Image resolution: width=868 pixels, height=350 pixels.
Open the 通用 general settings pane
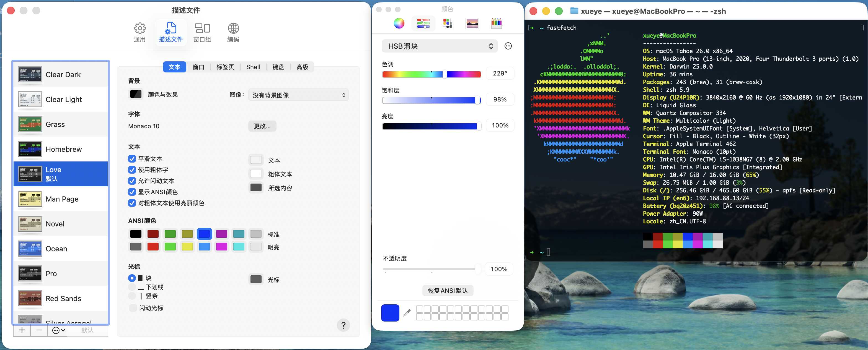[x=139, y=32]
